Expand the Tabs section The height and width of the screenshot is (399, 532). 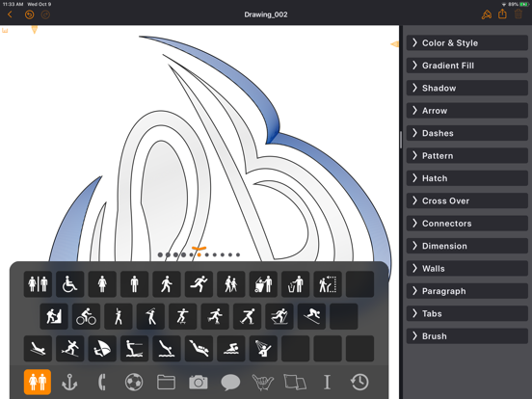pos(467,314)
